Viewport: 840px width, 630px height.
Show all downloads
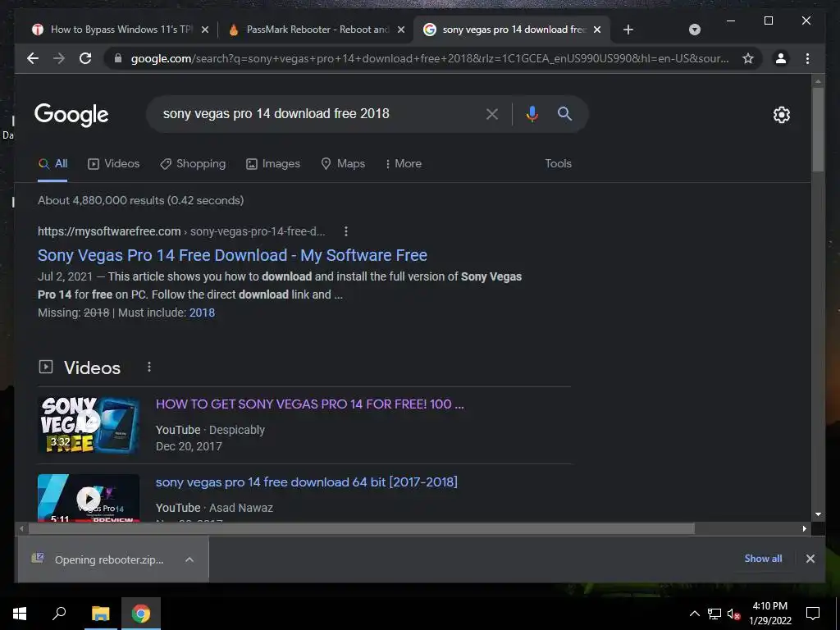click(763, 559)
